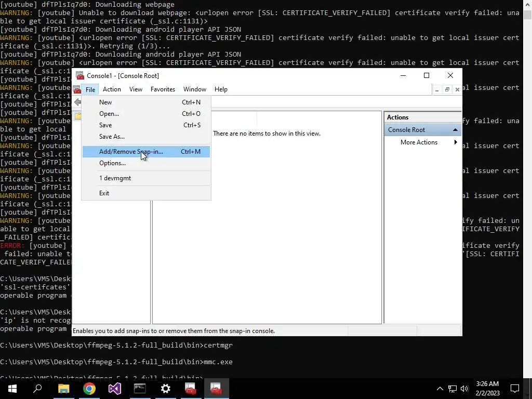
Task: Open the Favorites menu
Action: [x=163, y=89]
